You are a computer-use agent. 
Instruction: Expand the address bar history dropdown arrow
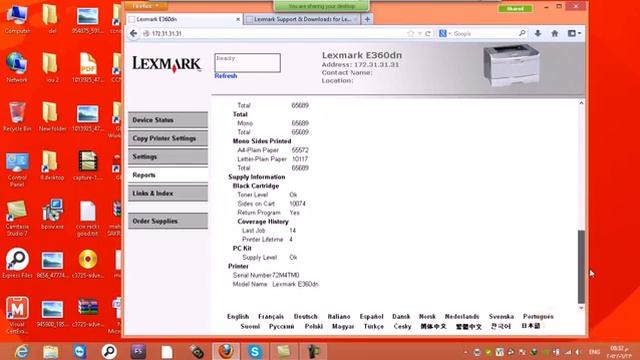click(x=420, y=33)
